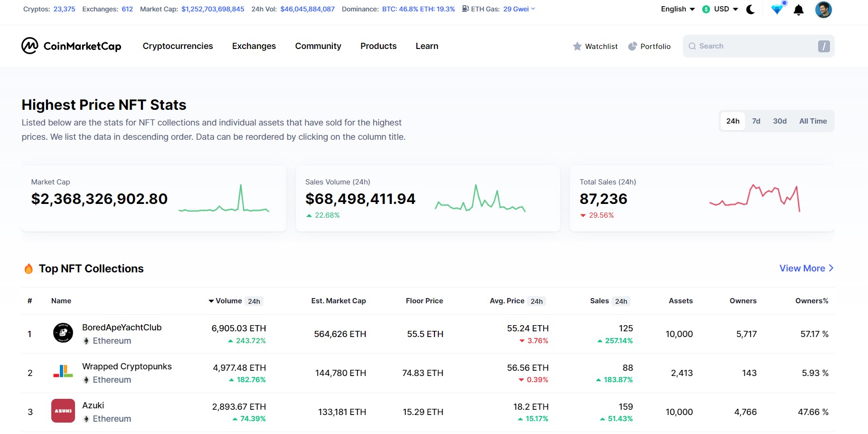The image size is (868, 434).
Task: Click the Wrapped Cryptopunks collection logo
Action: point(63,372)
